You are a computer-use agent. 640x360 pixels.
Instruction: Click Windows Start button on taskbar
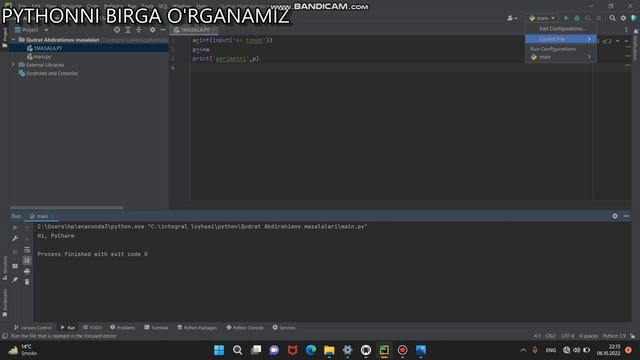[x=219, y=350]
